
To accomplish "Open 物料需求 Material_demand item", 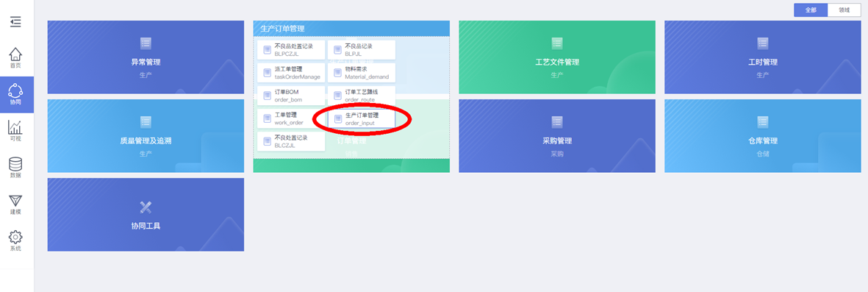I will pyautogui.click(x=362, y=73).
